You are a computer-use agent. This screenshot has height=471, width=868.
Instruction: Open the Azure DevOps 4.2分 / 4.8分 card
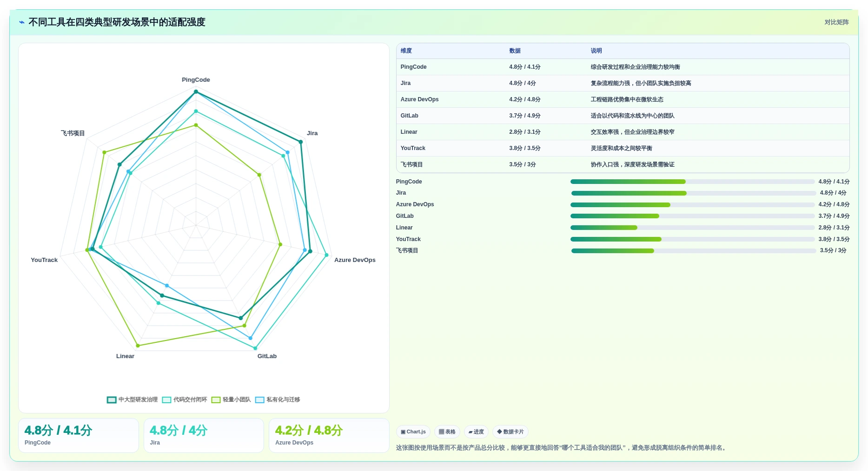click(x=329, y=435)
